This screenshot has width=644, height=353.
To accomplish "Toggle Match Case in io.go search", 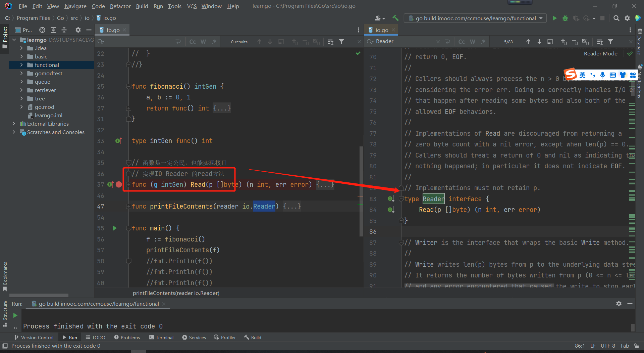I will tap(462, 42).
